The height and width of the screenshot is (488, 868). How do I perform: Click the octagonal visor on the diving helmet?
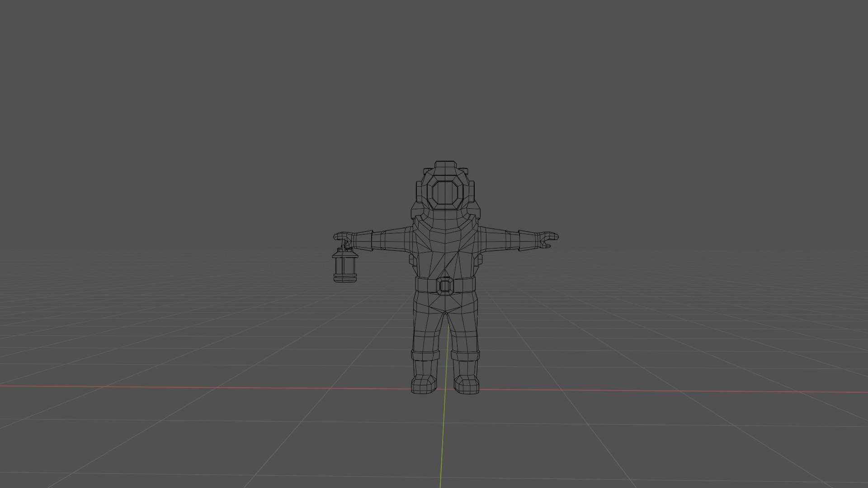[446, 193]
